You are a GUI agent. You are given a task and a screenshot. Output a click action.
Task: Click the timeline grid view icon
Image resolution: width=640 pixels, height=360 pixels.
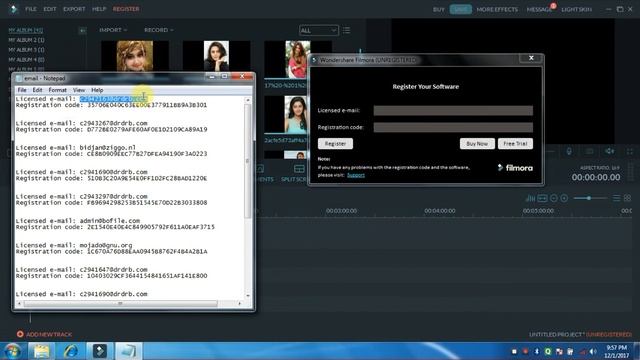[627, 198]
